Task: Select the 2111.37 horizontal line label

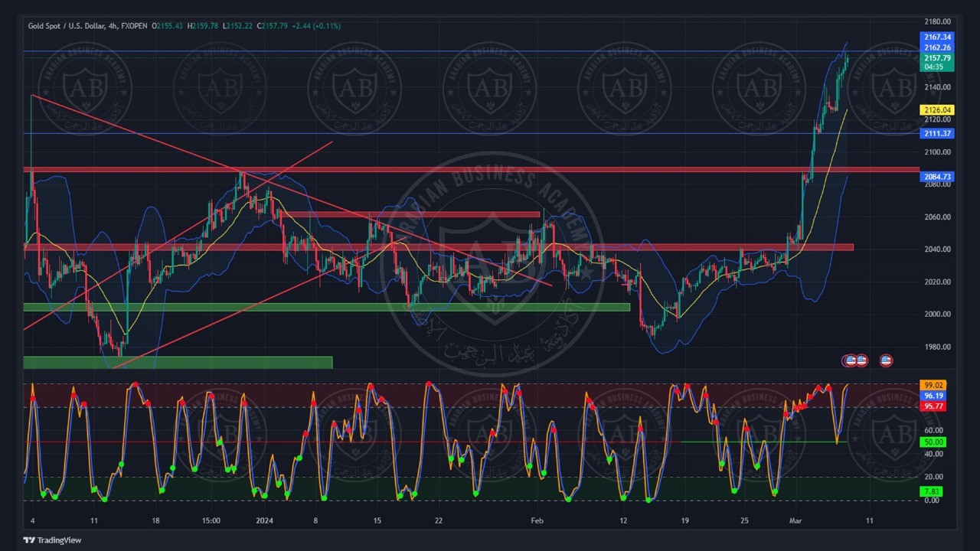Action: tap(937, 134)
